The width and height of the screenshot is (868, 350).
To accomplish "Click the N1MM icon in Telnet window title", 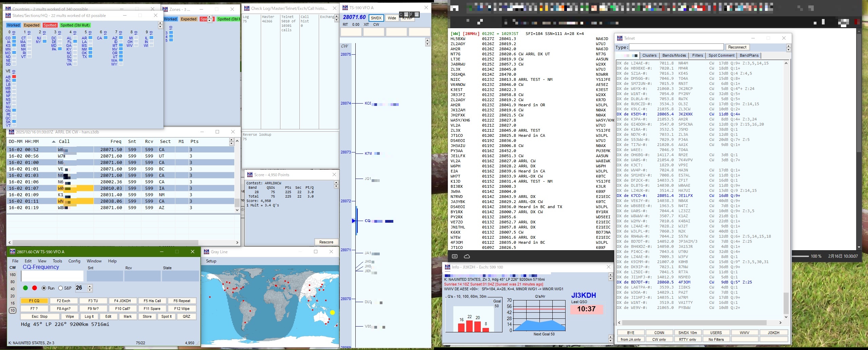I will 620,38.
